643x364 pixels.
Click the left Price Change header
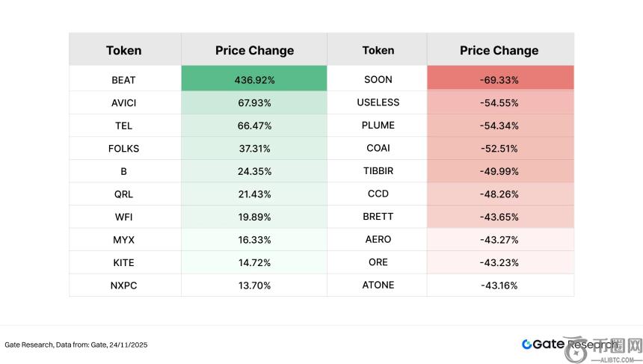pos(254,51)
